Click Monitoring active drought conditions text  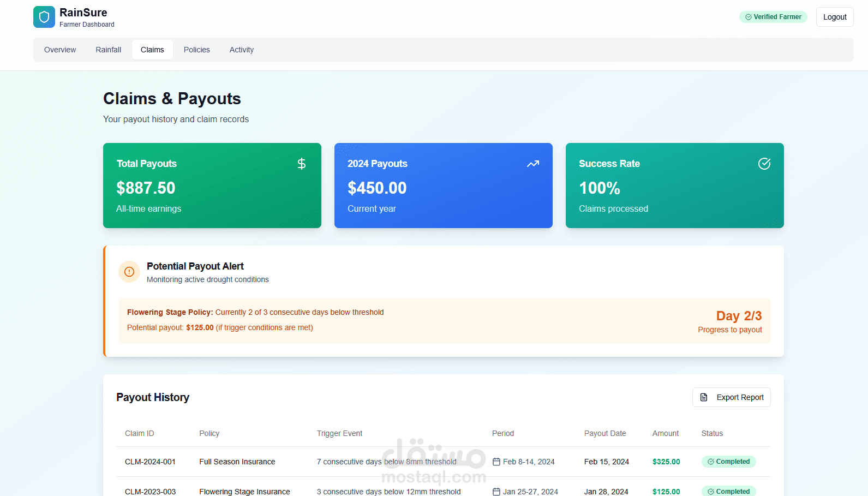[208, 279]
